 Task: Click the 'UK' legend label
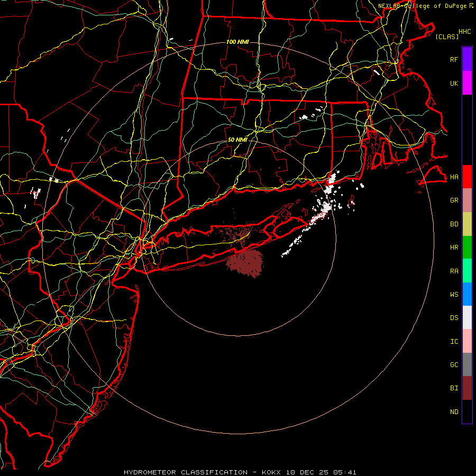point(454,84)
